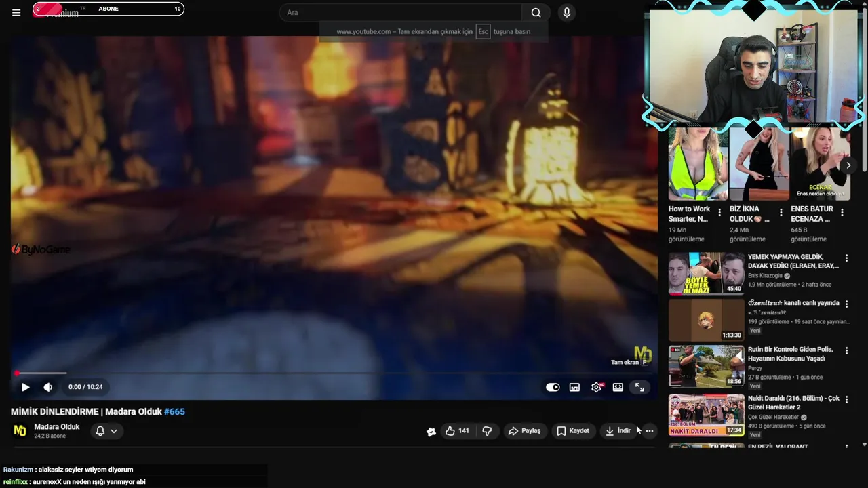The image size is (868, 488).
Task: Open the How to Work Smarter short thumbnail
Action: [x=698, y=164]
